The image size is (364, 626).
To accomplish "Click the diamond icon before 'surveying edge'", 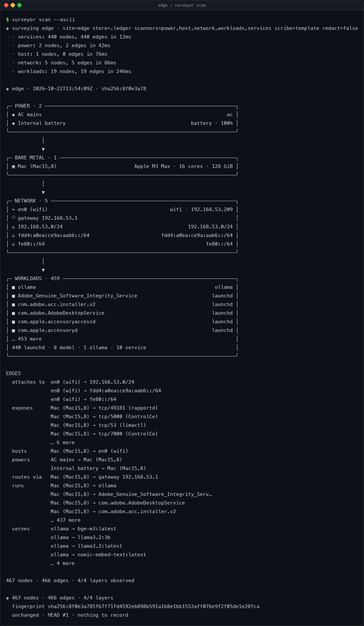I will tap(8, 28).
